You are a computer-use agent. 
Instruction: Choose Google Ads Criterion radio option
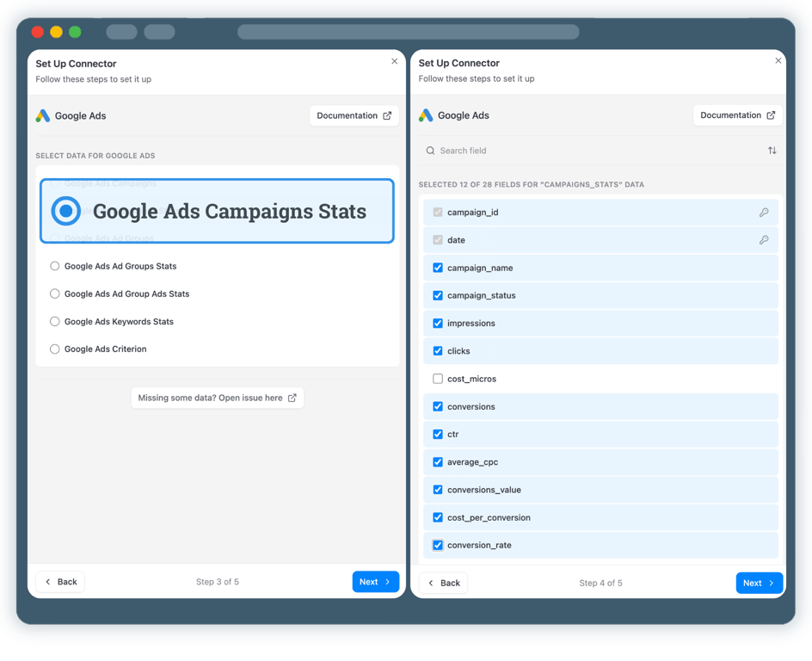pyautogui.click(x=54, y=349)
